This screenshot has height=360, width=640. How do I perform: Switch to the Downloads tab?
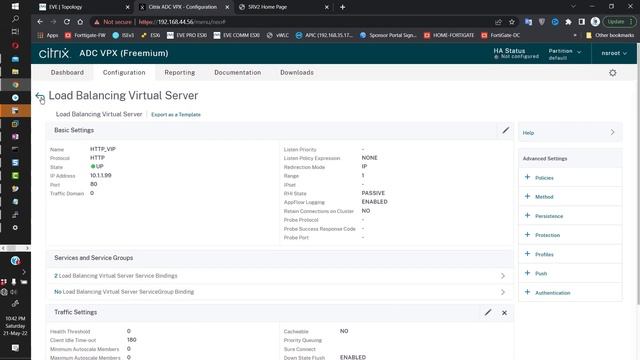[297, 72]
